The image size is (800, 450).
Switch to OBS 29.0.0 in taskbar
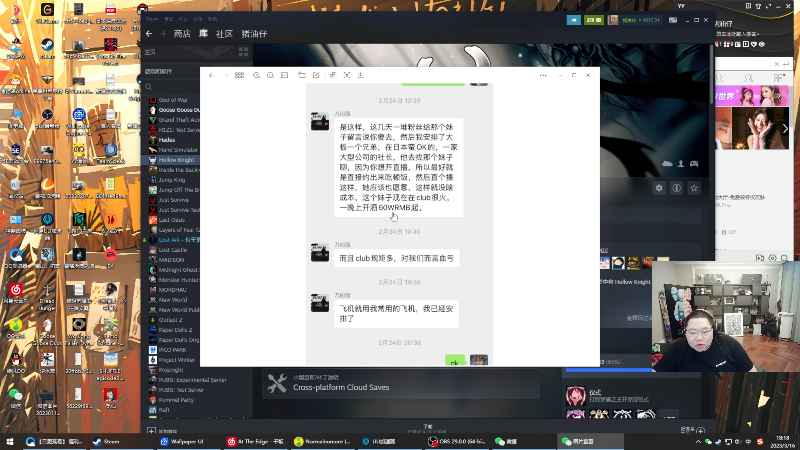[457, 441]
